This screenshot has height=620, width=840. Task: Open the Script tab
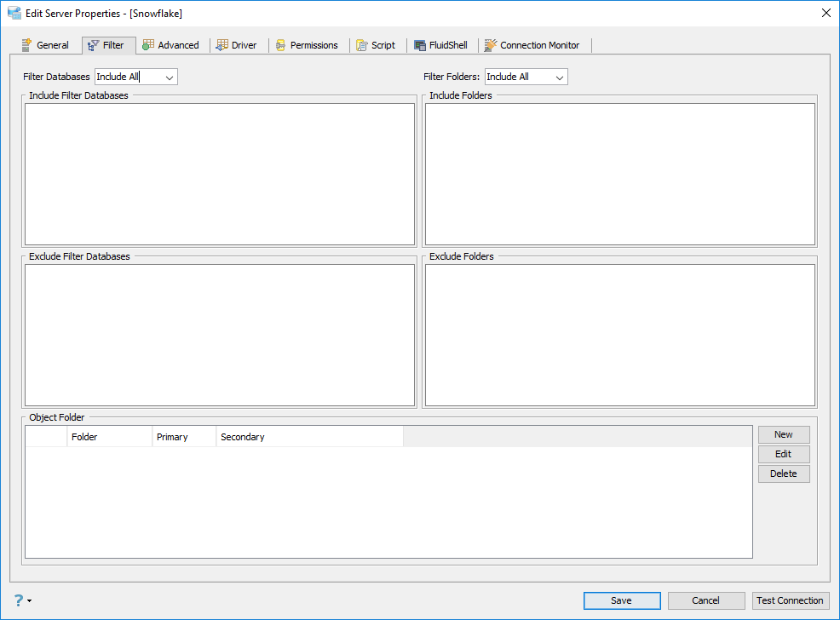[376, 45]
